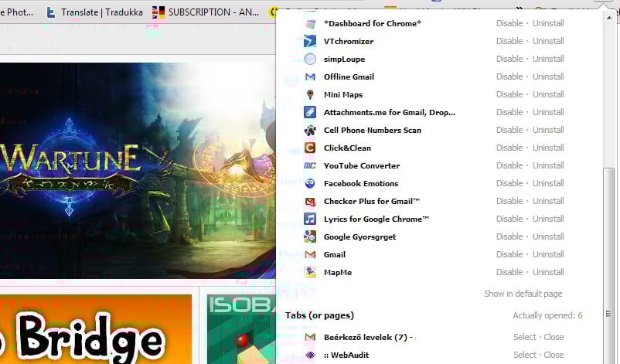Click the popup scrollbar up arrow

(609, 18)
